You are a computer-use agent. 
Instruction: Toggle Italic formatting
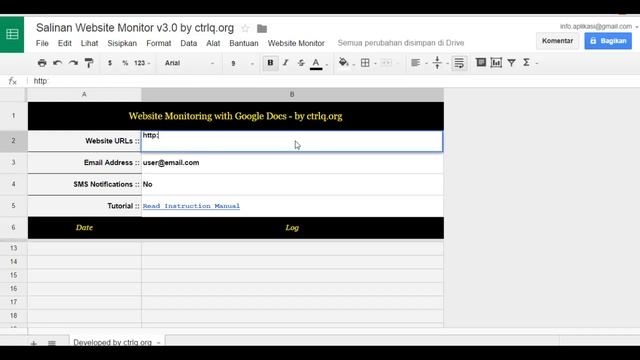point(285,63)
